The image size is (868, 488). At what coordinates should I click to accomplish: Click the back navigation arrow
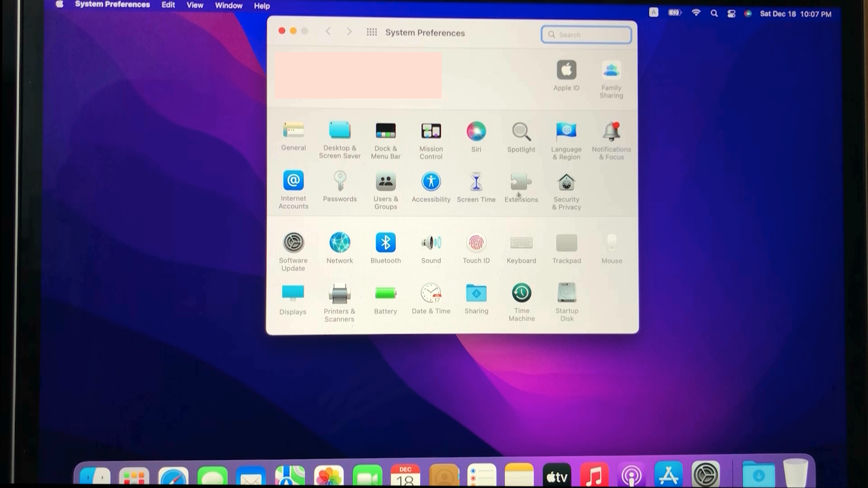click(328, 32)
